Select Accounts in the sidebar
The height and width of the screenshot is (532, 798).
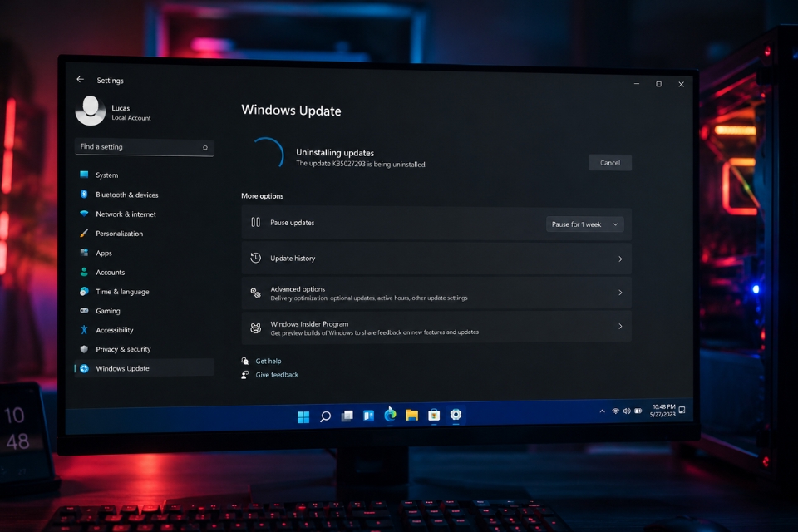point(110,272)
